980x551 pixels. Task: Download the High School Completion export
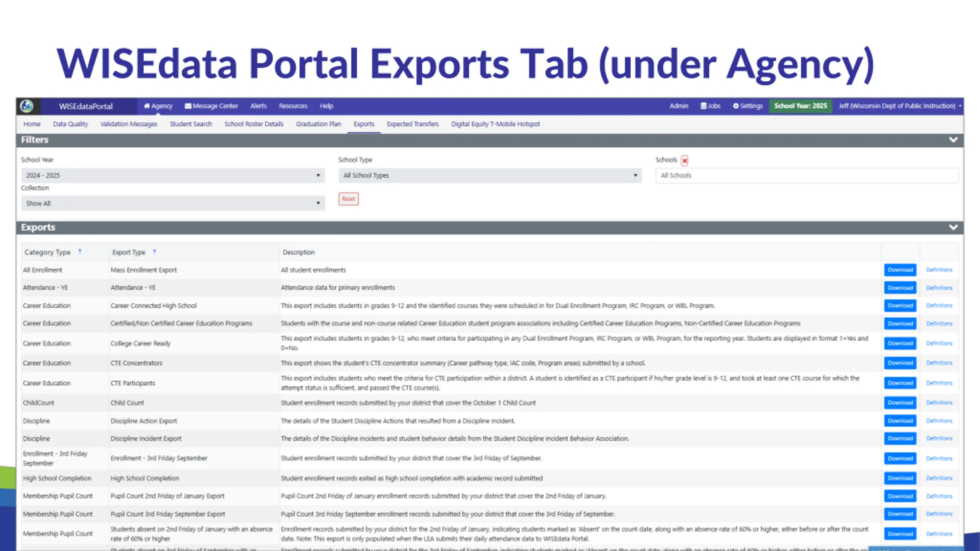pos(900,478)
